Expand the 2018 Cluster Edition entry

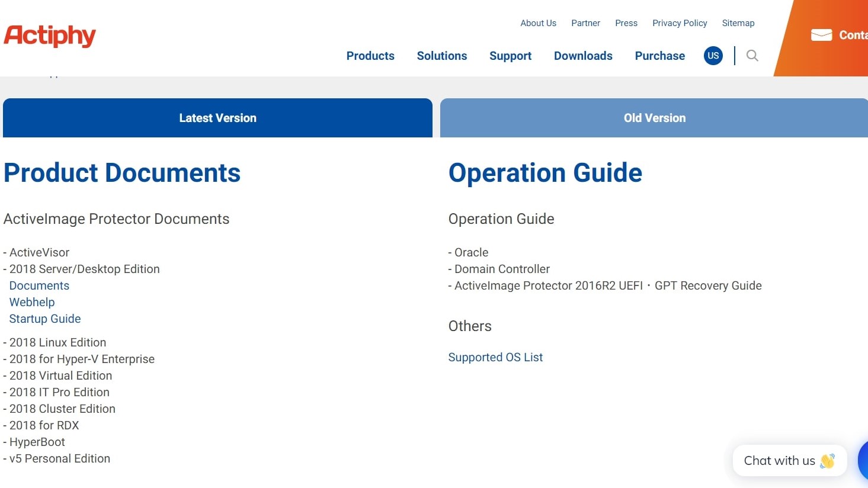59,409
